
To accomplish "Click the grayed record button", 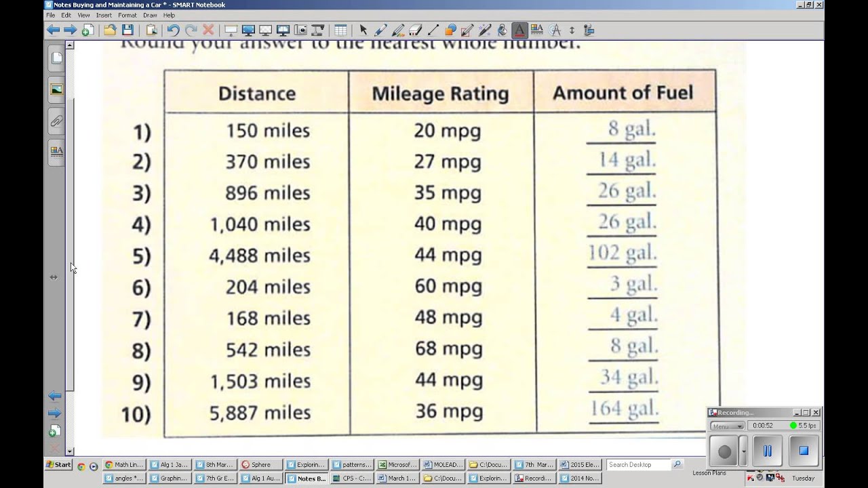I will [725, 451].
